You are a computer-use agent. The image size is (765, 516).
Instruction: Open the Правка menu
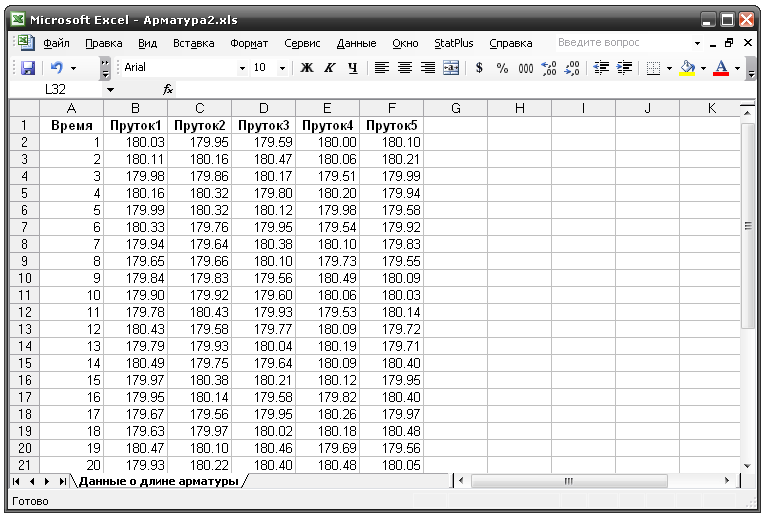click(103, 43)
